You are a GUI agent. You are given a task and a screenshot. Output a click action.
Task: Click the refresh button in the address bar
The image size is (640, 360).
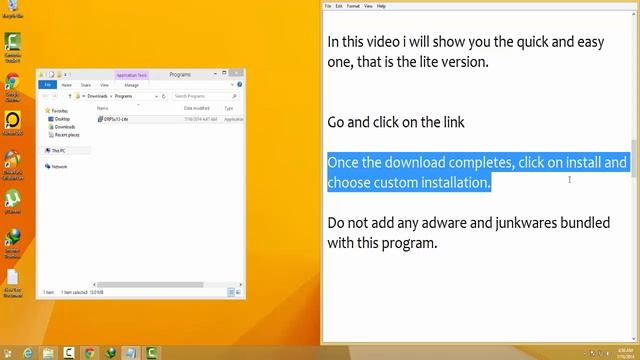164,96
